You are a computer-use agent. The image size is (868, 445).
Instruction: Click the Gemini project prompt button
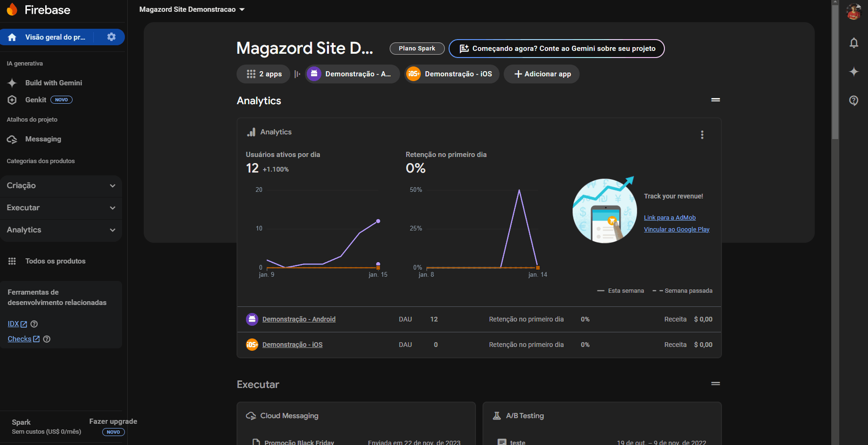[x=557, y=49]
